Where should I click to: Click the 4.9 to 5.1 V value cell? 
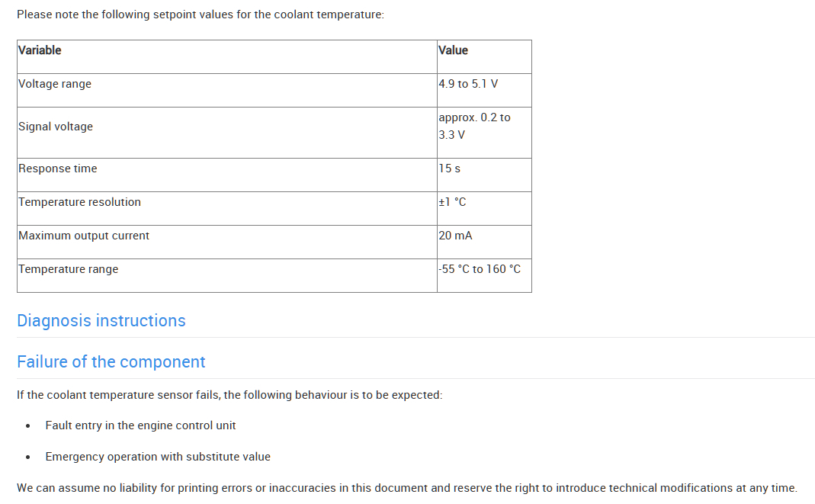(468, 84)
